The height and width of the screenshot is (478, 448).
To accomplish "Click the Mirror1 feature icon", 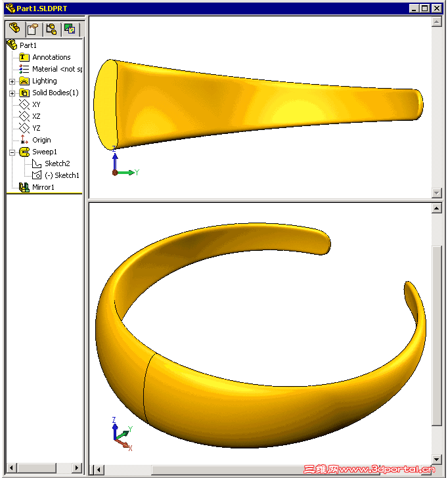I will click(x=24, y=187).
